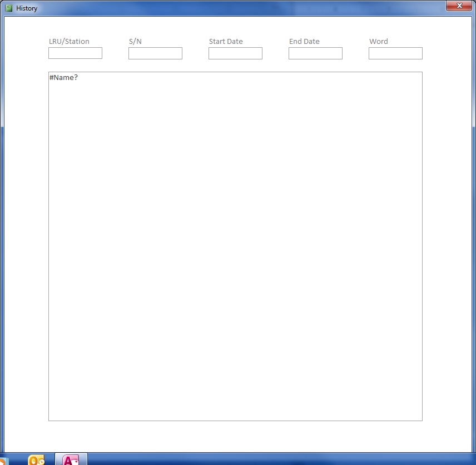Click the Word search input box
This screenshot has width=476, height=465.
click(x=395, y=53)
